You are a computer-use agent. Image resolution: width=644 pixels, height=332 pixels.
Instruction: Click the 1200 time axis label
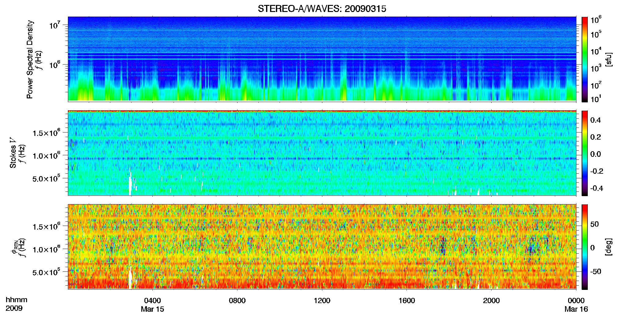322,301
